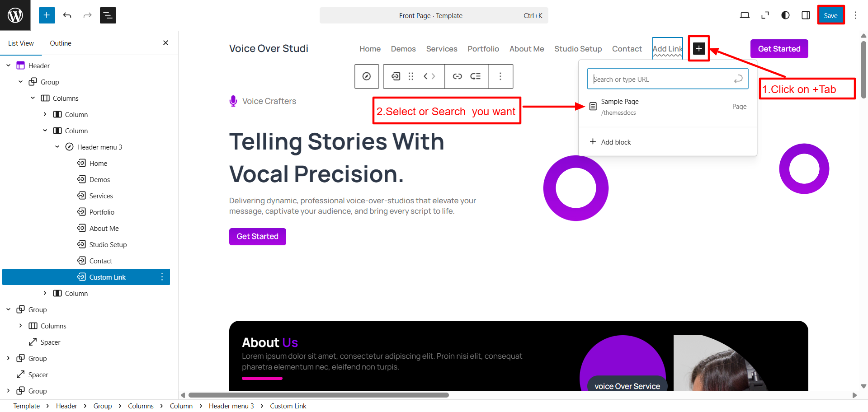Open block toolbar options three-dot menu
868x412 pixels.
click(500, 76)
